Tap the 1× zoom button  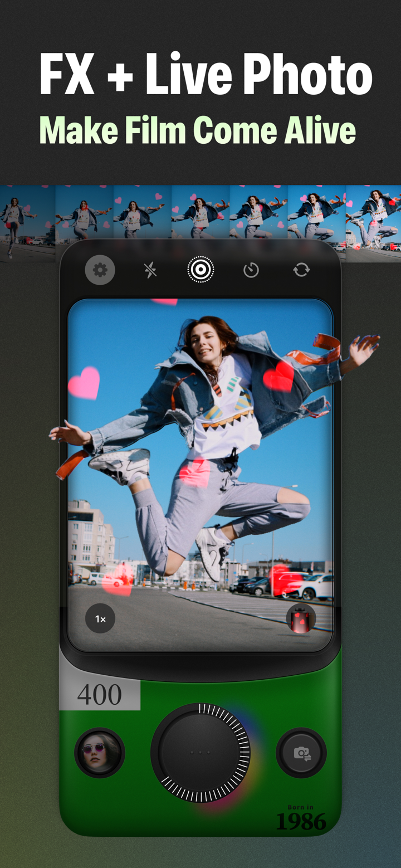pyautogui.click(x=100, y=619)
